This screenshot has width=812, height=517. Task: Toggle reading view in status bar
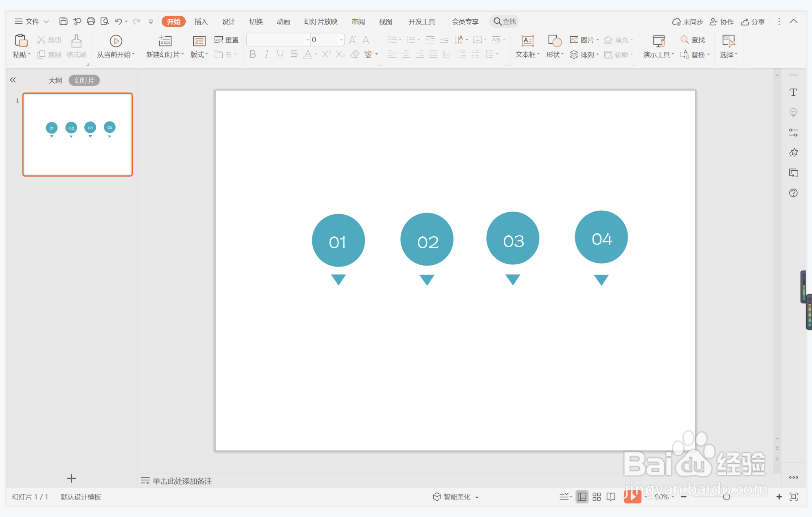tap(611, 497)
